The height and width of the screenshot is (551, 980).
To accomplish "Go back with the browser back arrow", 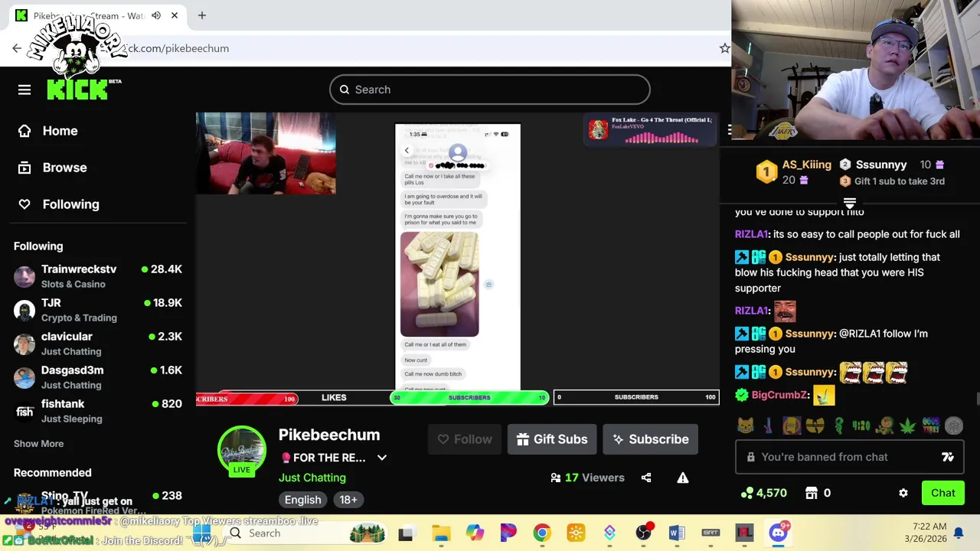I will pyautogui.click(x=17, y=48).
